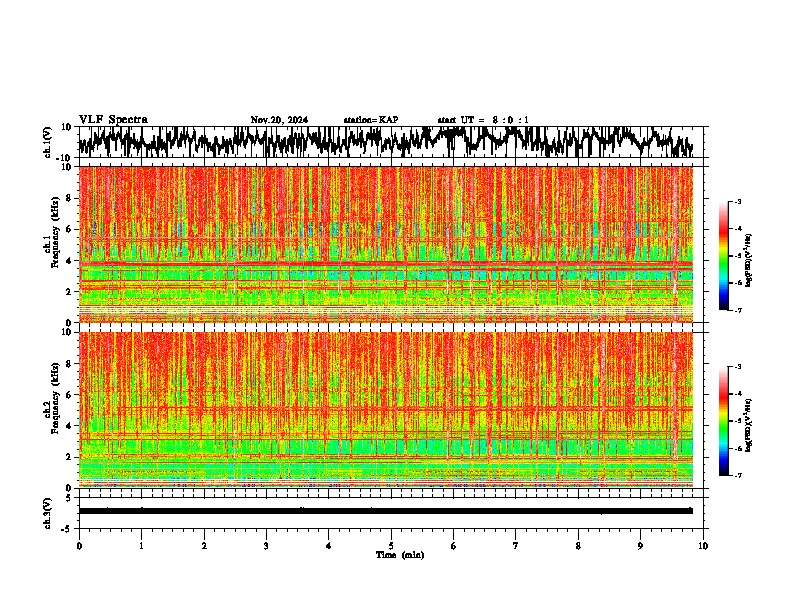Click the "-7" tick on ch.1 colorbar
The image size is (792, 612).
(x=738, y=310)
